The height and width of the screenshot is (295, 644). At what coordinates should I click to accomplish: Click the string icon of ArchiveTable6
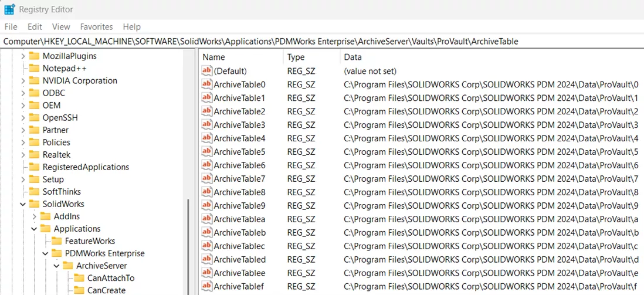click(x=207, y=165)
